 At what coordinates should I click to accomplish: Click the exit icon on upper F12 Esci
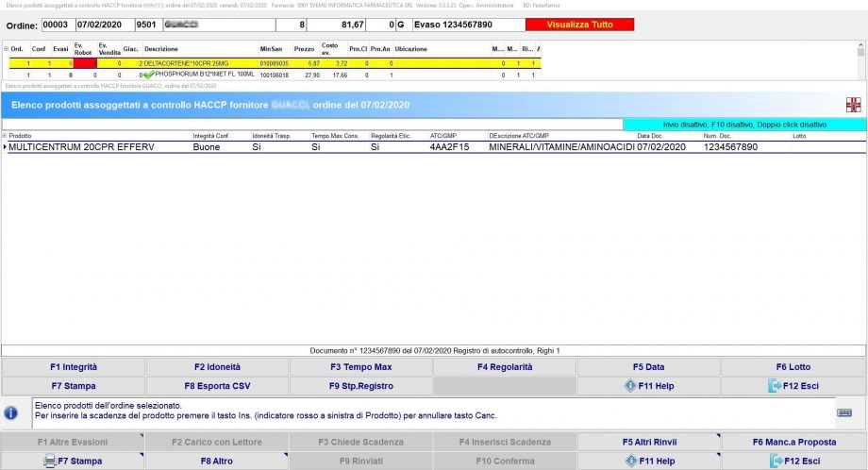tap(775, 386)
